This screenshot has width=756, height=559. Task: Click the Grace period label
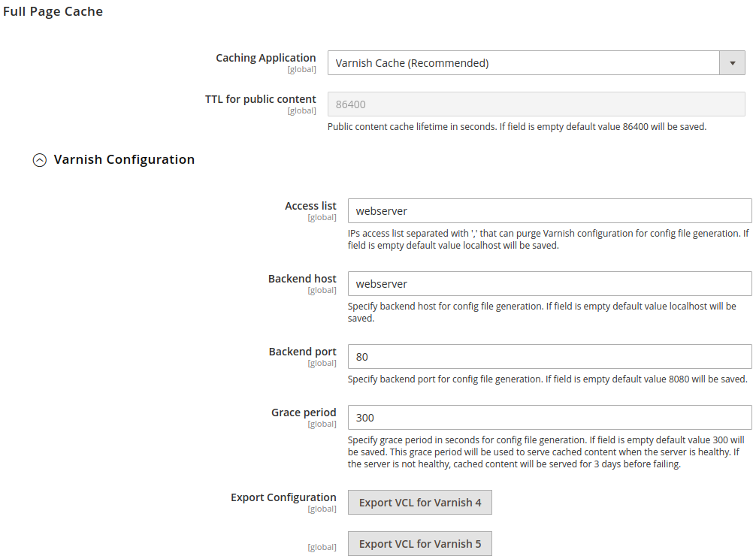click(x=304, y=412)
